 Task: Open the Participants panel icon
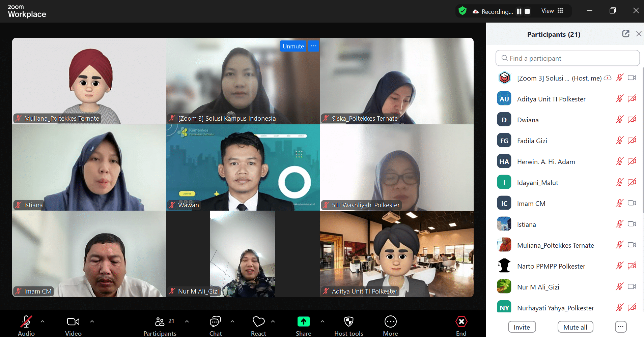click(x=160, y=322)
